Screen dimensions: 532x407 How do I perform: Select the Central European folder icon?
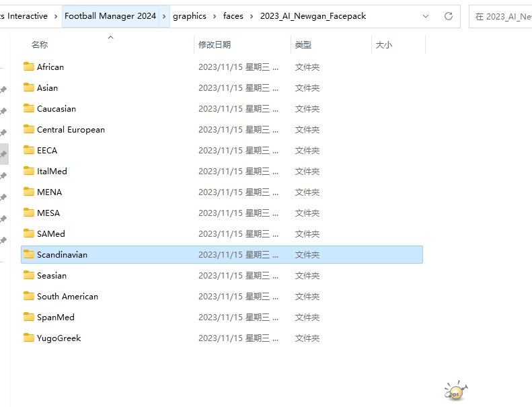pos(29,129)
